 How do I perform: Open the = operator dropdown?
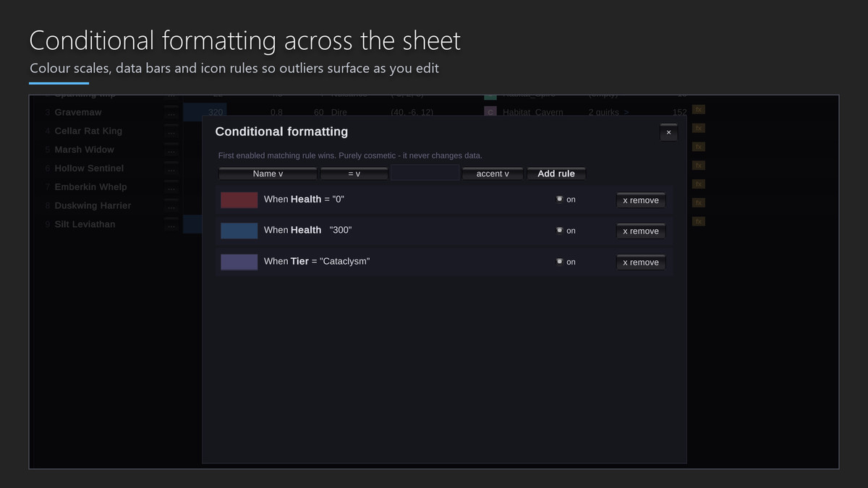point(354,174)
